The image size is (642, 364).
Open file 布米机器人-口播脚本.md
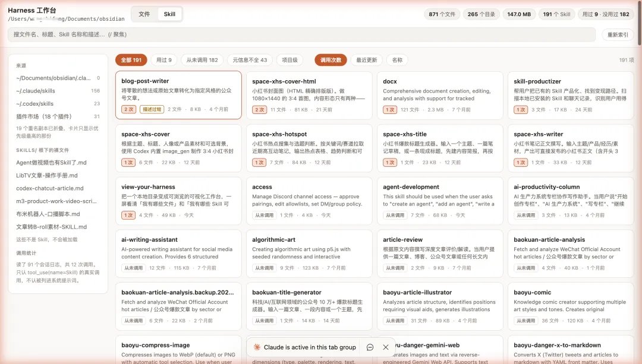pyautogui.click(x=48, y=214)
